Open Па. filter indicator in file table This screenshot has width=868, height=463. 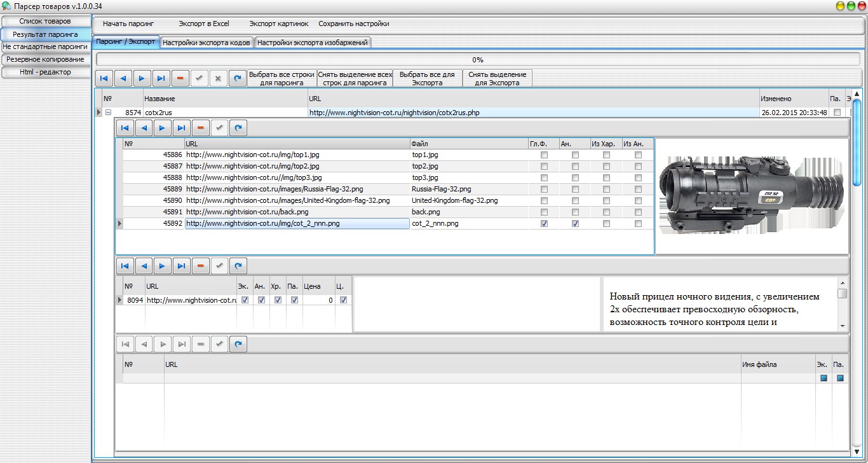coord(840,378)
